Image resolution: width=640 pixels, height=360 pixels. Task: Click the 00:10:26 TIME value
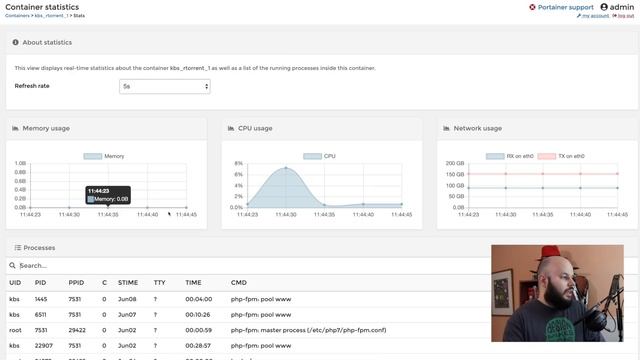tap(198, 315)
